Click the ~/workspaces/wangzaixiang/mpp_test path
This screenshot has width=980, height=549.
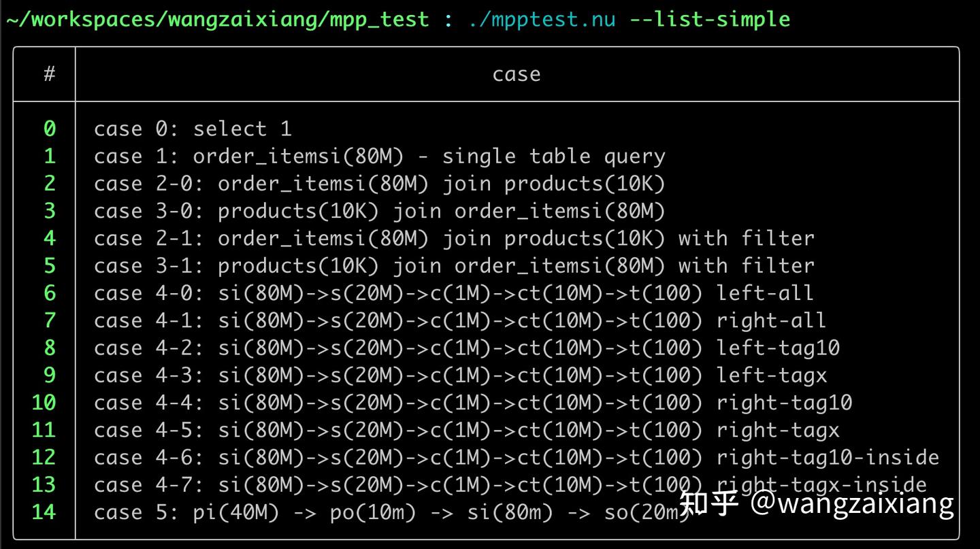218,19
